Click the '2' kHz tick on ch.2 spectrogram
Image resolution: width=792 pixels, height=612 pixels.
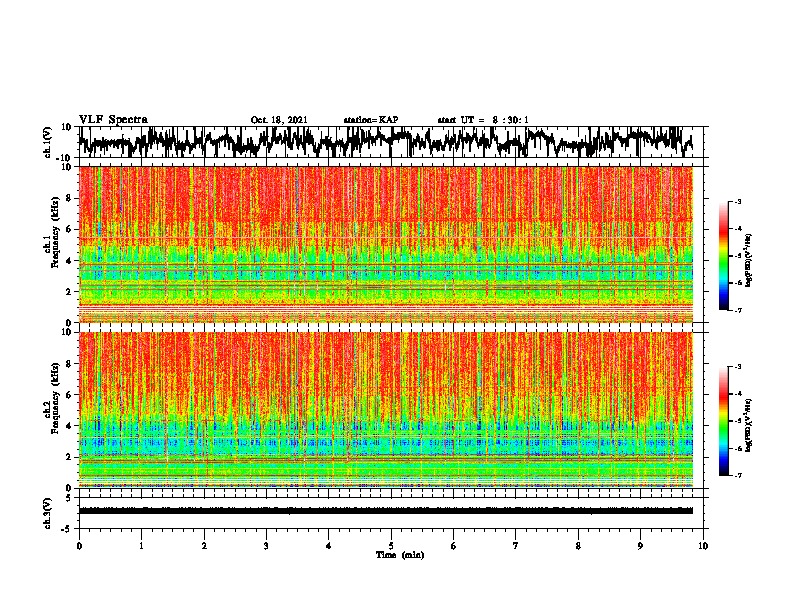click(69, 457)
